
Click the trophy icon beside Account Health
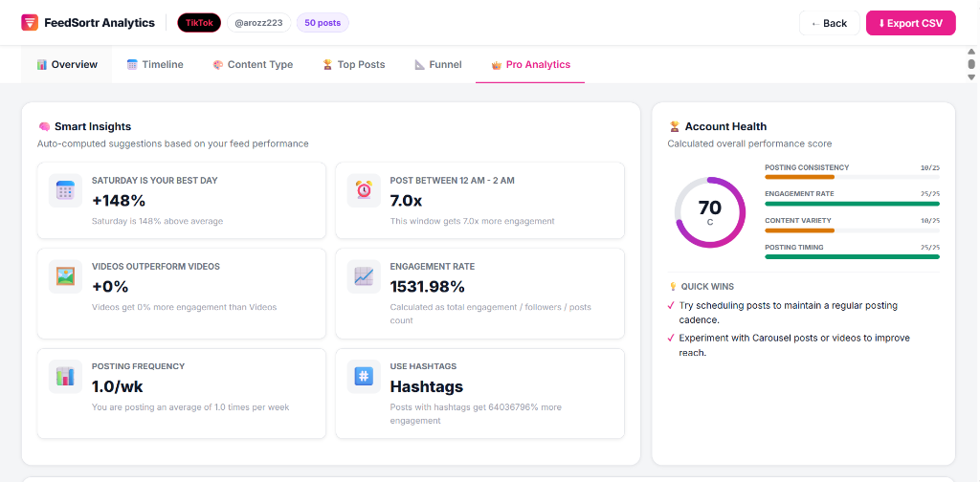pyautogui.click(x=675, y=127)
